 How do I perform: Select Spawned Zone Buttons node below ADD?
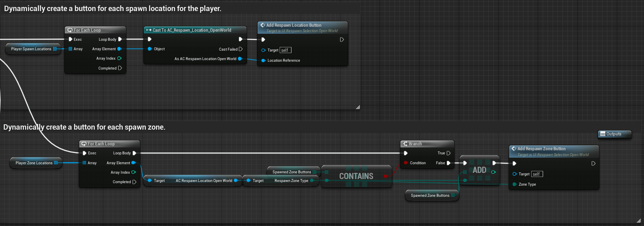[x=432, y=196]
